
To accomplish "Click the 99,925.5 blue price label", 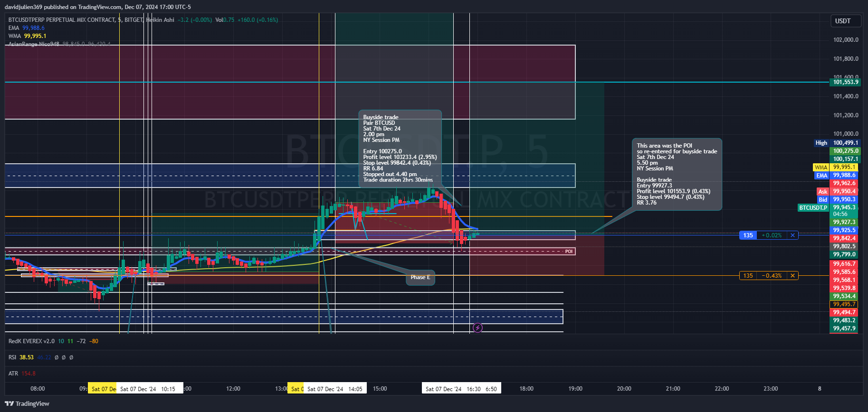I will (844, 230).
